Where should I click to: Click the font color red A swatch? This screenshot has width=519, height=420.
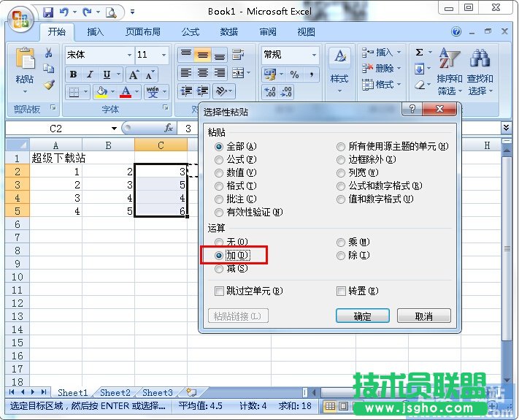125,92
